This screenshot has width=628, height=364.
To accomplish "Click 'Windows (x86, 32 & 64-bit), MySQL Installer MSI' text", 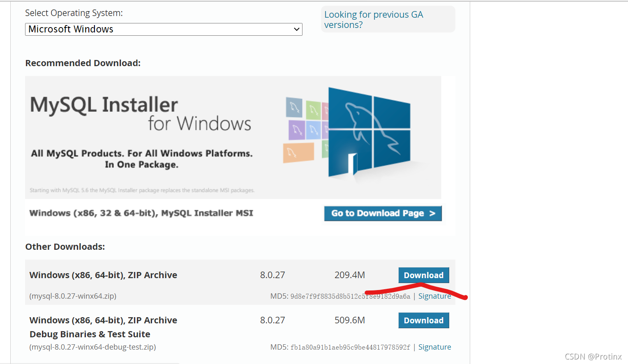I will tap(141, 213).
